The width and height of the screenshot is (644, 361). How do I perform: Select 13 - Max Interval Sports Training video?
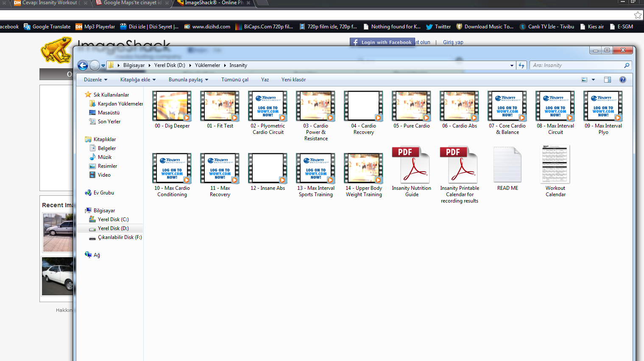[x=315, y=175]
